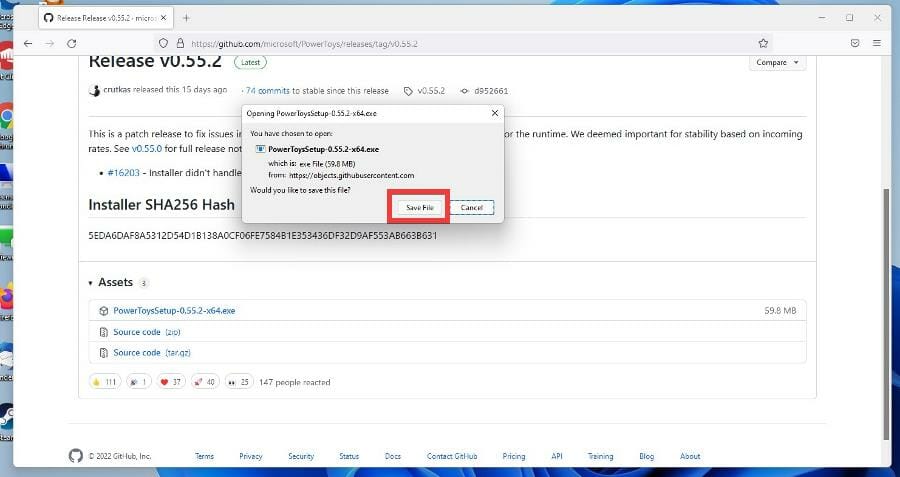Click the Steam desktop icon

pos(7,416)
